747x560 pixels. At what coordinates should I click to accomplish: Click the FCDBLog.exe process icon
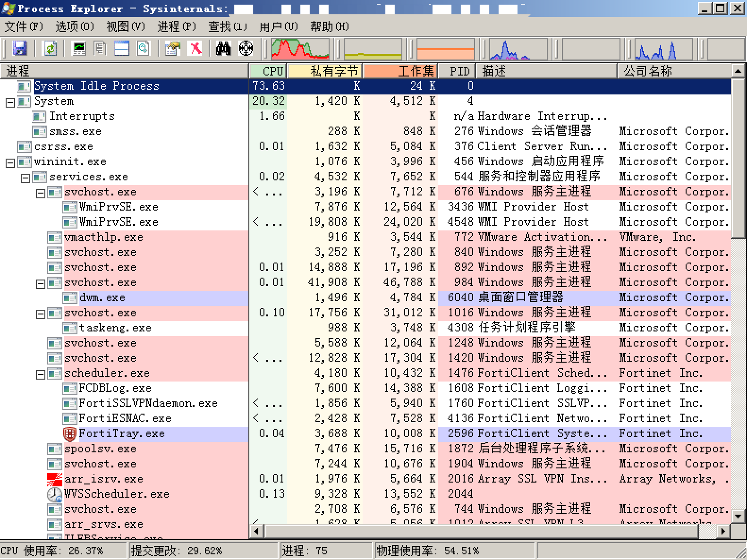pyautogui.click(x=70, y=389)
